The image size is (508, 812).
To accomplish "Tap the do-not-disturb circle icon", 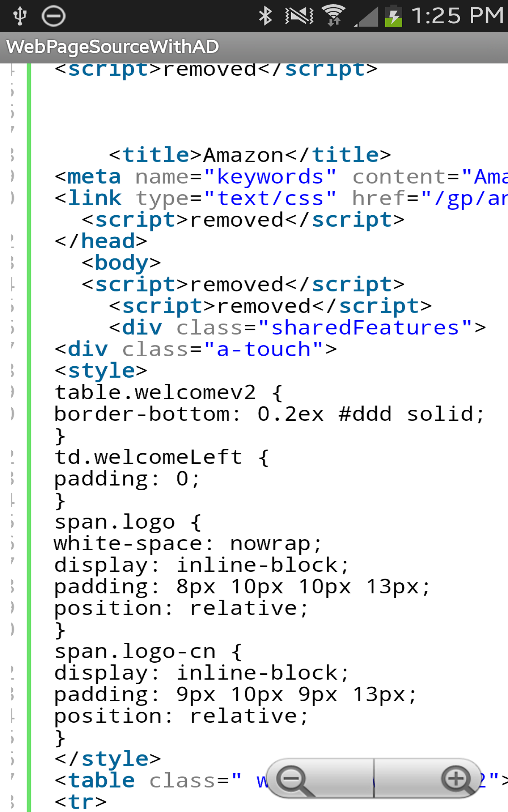I will click(53, 17).
